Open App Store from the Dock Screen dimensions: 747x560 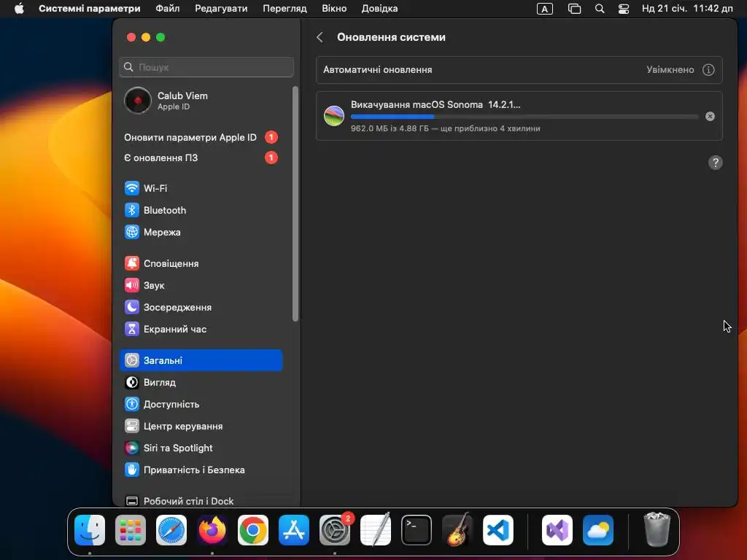point(294,530)
